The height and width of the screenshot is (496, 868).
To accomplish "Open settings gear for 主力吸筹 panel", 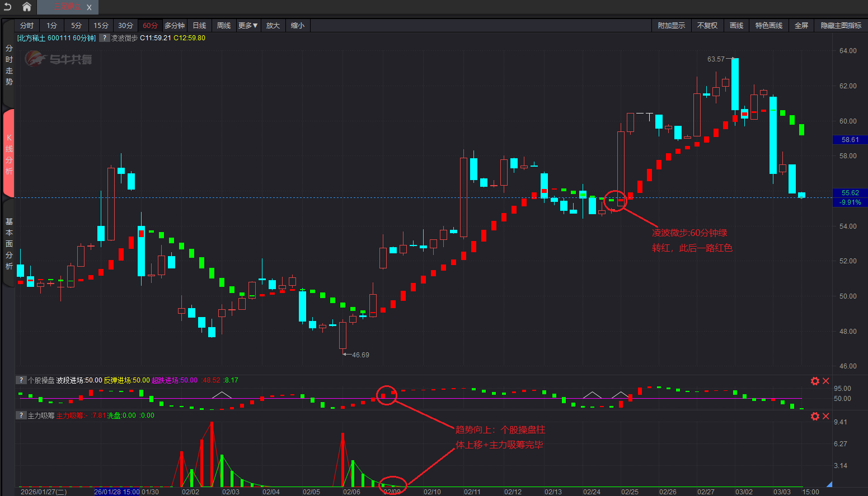I will 815,416.
